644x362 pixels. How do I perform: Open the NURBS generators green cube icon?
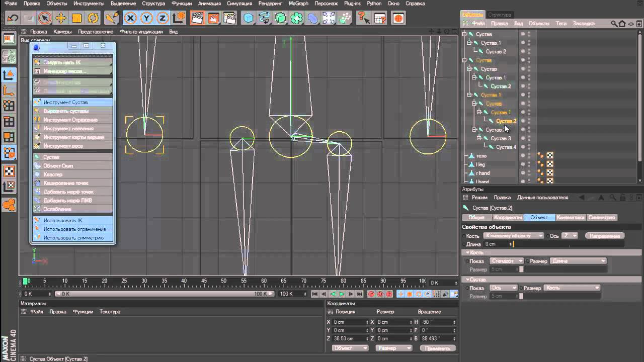[x=281, y=19]
